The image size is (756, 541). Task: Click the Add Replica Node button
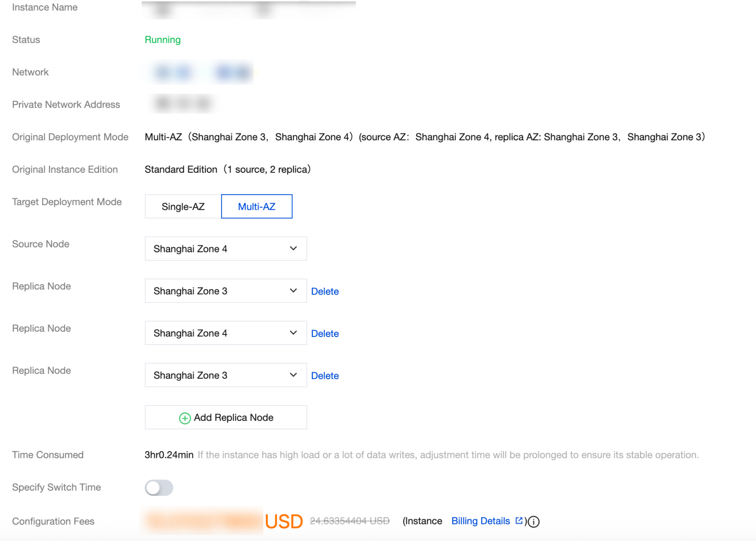click(233, 417)
